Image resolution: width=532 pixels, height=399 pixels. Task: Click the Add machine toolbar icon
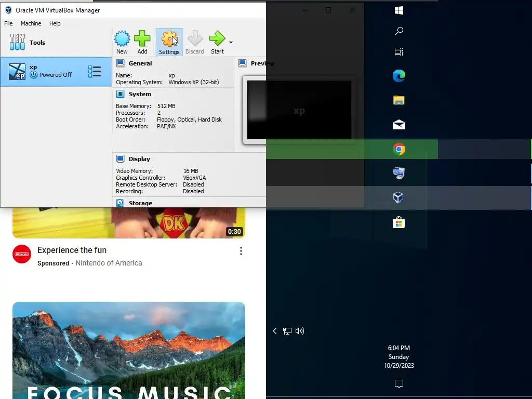[142, 42]
